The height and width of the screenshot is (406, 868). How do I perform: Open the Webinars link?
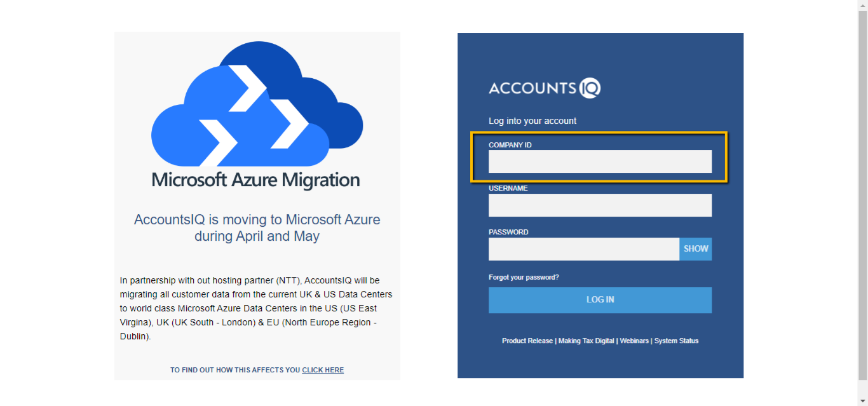(x=634, y=341)
